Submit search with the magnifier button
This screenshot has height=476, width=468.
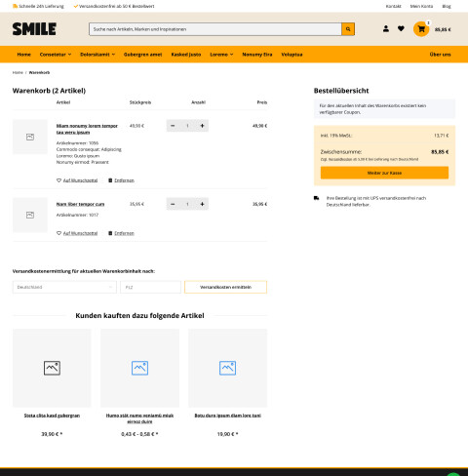pos(348,29)
